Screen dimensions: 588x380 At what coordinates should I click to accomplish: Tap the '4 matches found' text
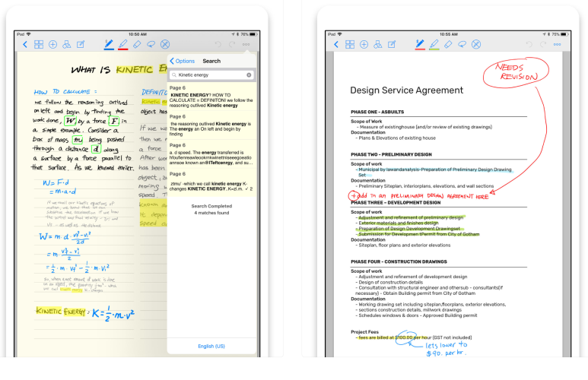click(211, 213)
